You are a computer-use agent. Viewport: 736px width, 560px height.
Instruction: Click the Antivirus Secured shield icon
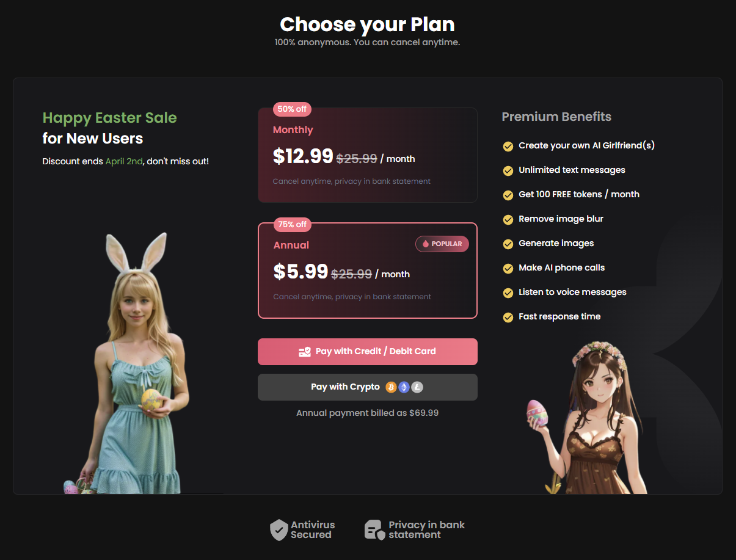click(x=279, y=530)
